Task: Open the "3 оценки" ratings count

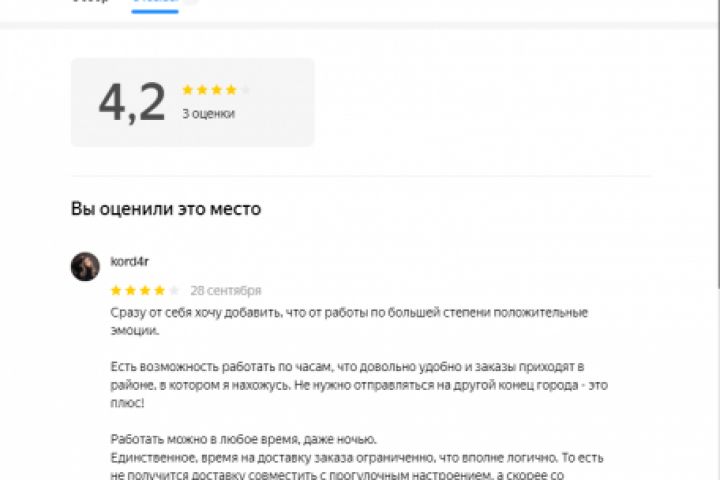Action: click(208, 114)
